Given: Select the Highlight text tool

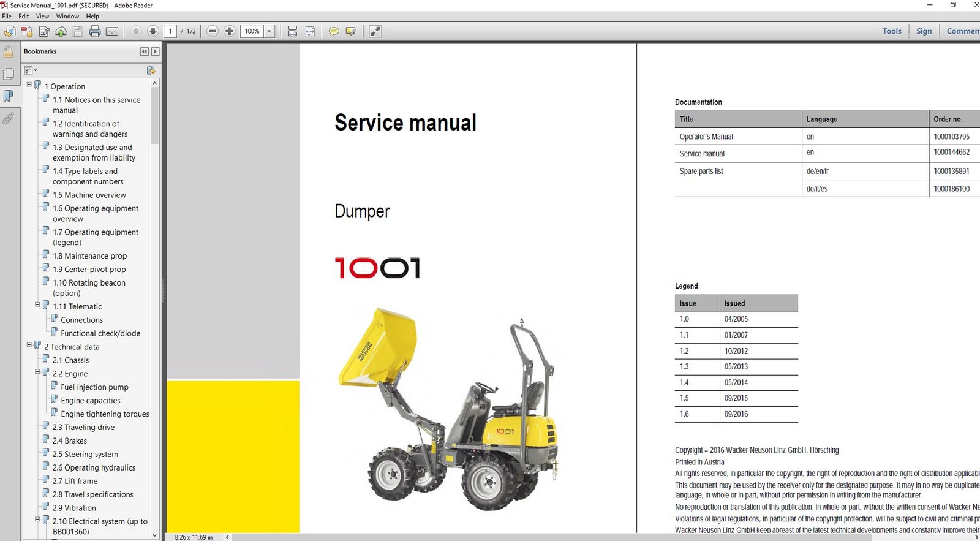Looking at the screenshot, I should coord(351,31).
